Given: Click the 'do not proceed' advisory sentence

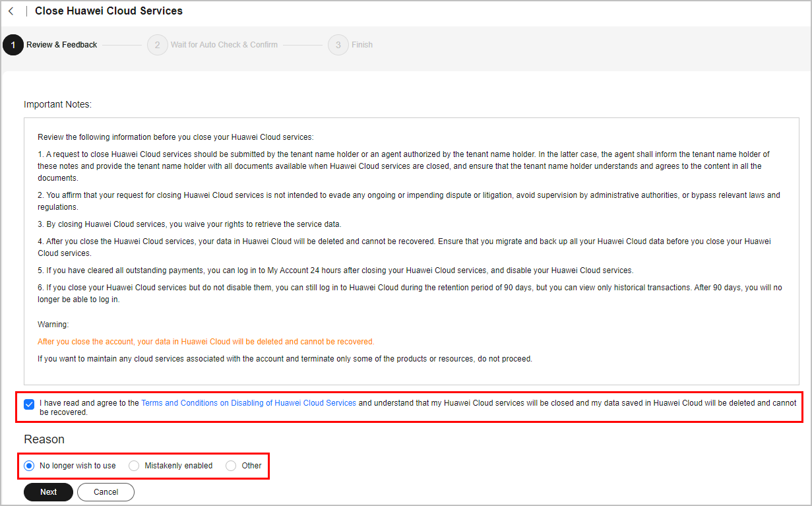Looking at the screenshot, I should point(285,359).
